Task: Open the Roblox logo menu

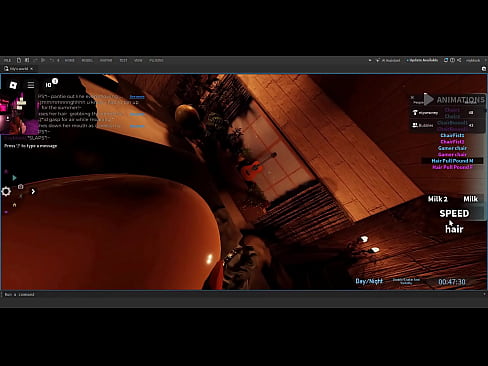Action: click(x=13, y=85)
